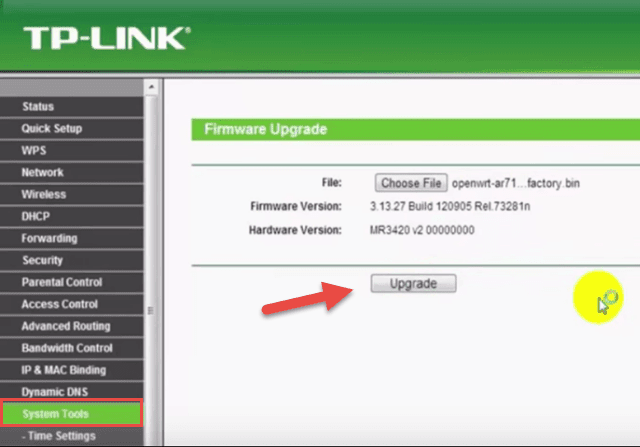Screen dimensions: 640x447
Task: Open the Forwarding menu
Action: [71, 238]
